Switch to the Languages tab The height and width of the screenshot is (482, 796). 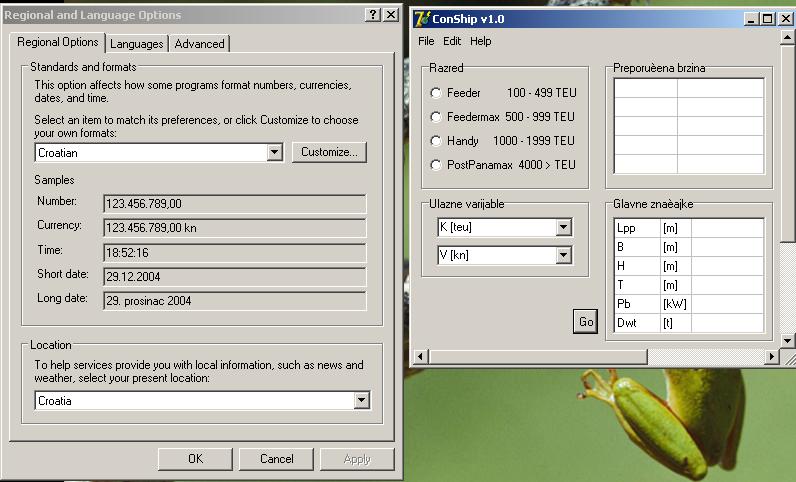[137, 44]
